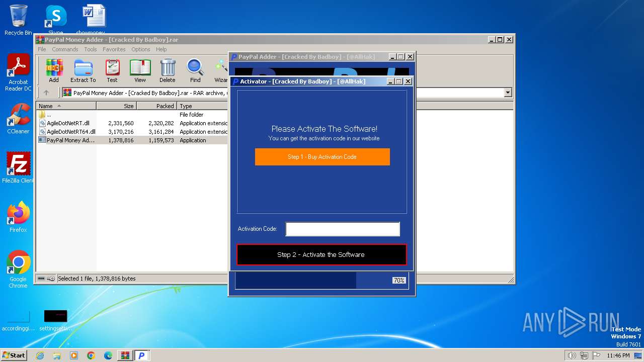The width and height of the screenshot is (644, 362).
Task: Open the Options menu in WinRAR
Action: point(141,49)
